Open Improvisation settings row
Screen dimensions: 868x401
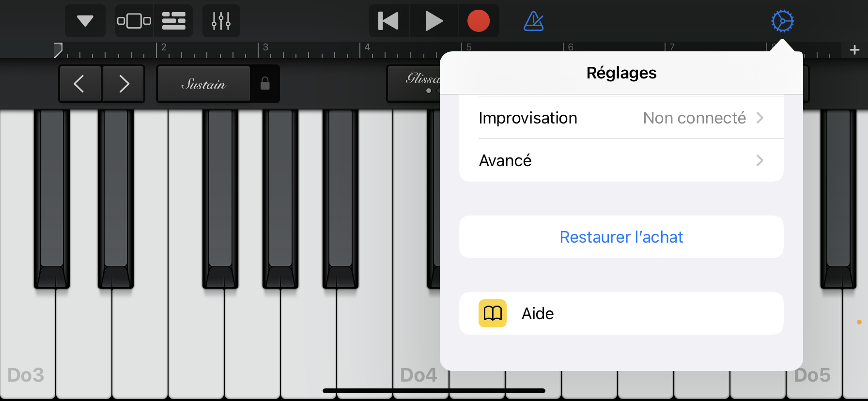click(621, 118)
